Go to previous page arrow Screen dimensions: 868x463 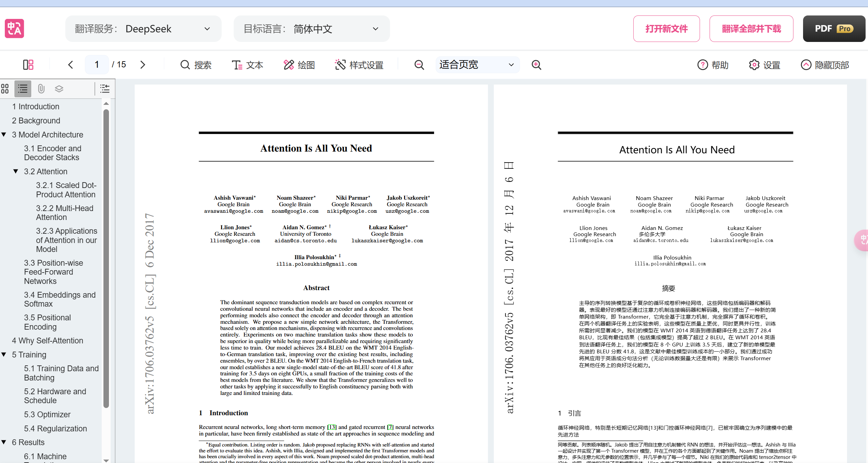[x=70, y=65]
